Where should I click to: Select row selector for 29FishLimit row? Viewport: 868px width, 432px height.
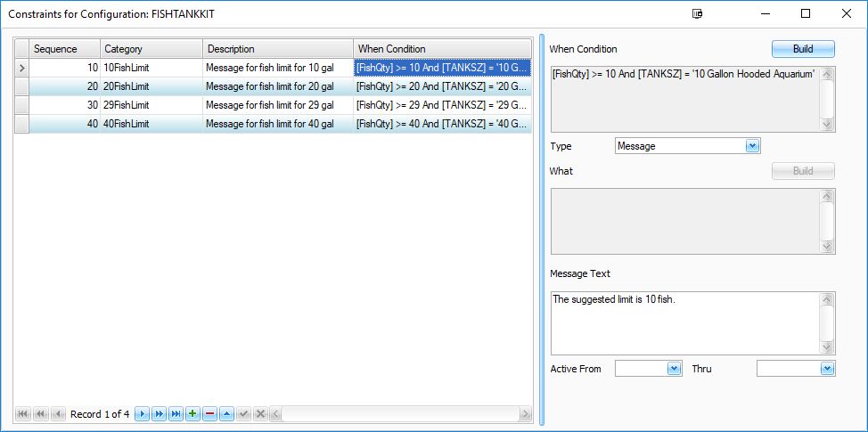coord(21,105)
